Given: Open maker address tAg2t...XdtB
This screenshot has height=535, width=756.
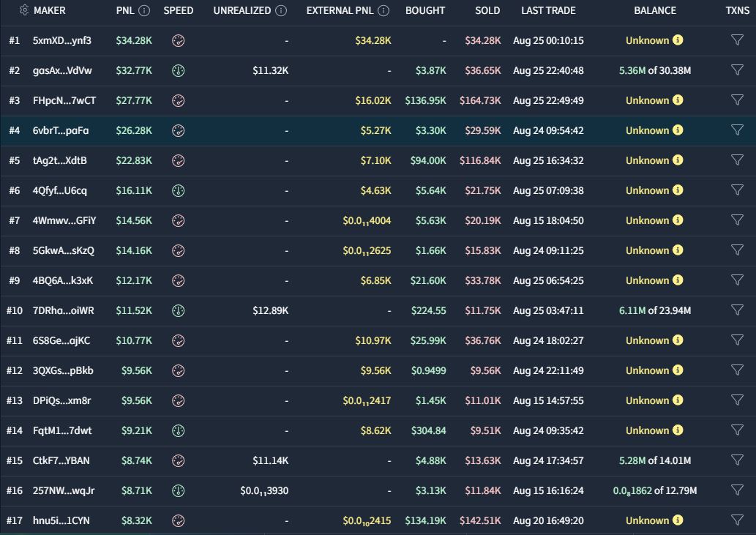Looking at the screenshot, I should tap(60, 160).
